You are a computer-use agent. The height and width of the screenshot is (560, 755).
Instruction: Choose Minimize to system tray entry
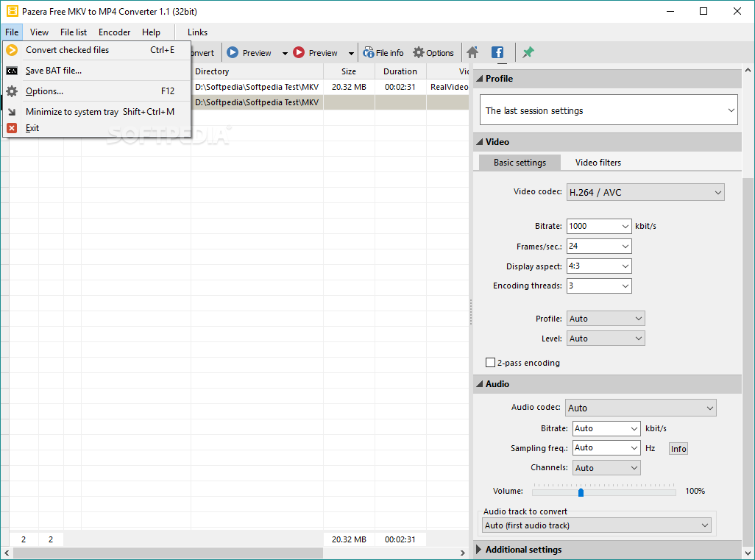pos(97,112)
